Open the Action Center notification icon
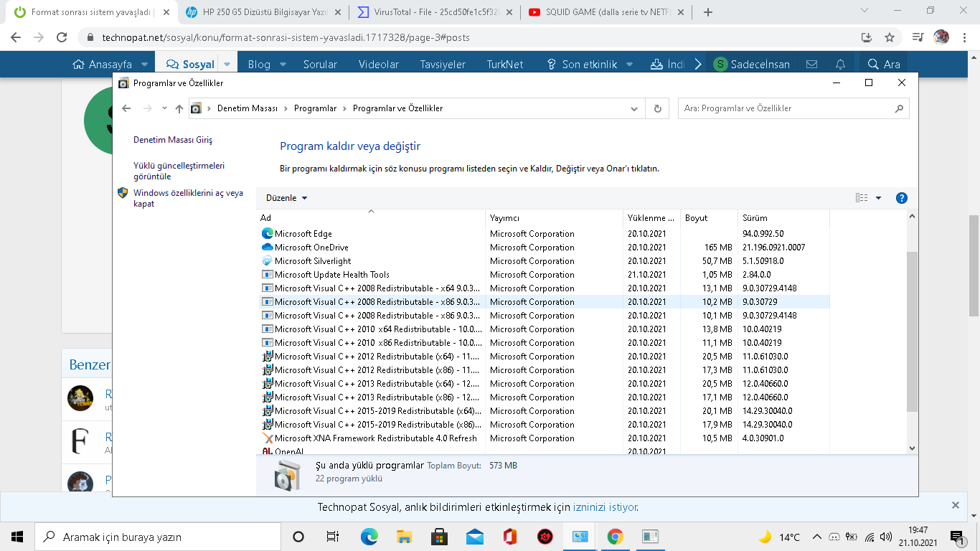980x551 pixels. 956,537
